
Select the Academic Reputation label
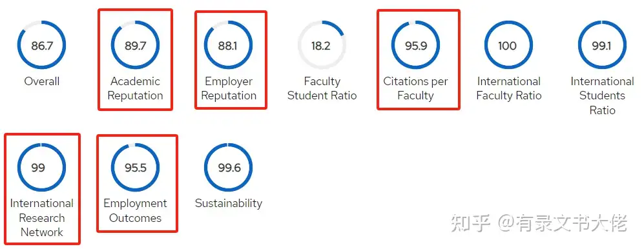135,88
